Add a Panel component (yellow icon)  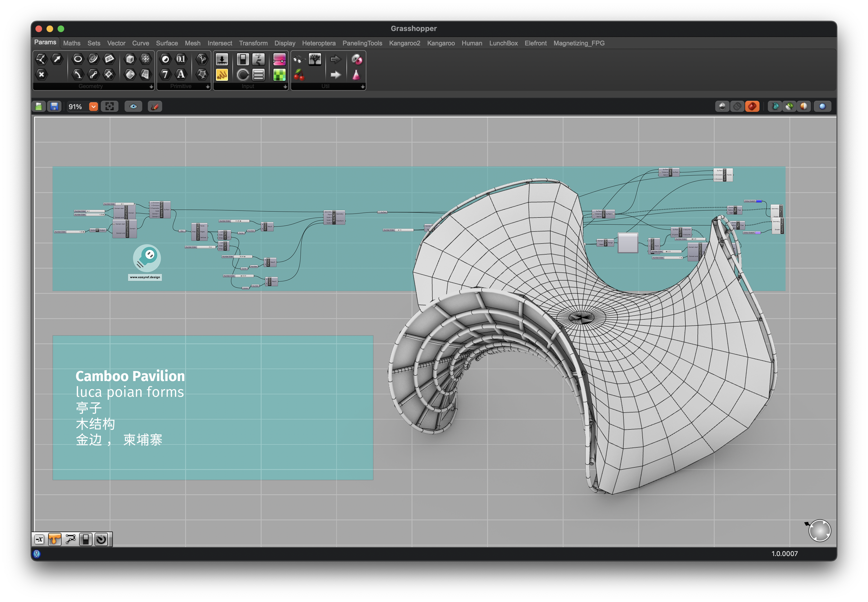(222, 75)
